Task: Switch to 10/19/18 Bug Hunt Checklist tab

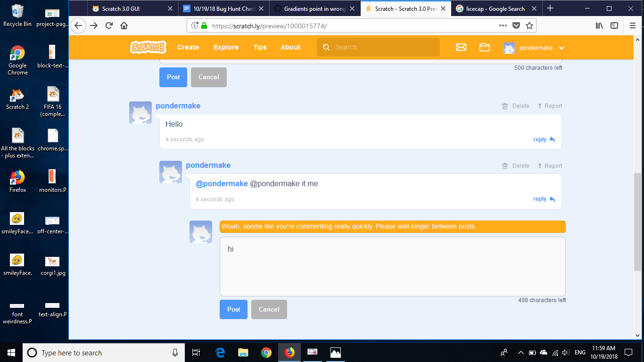Action: pos(223,8)
